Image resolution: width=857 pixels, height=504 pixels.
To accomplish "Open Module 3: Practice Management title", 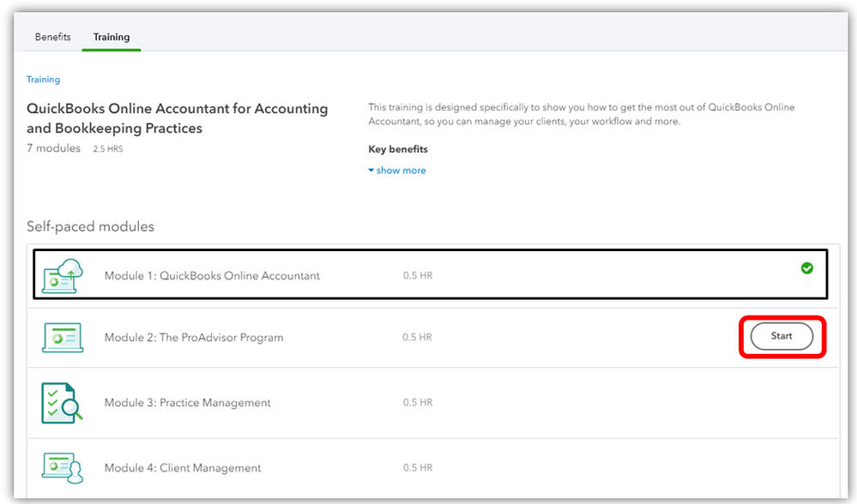I will (x=188, y=403).
